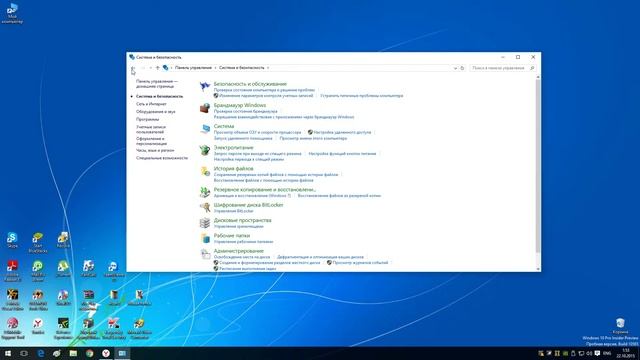640x360 pixels.
Task: Open Мой компьютер desktop icon
Action: click(x=12, y=13)
